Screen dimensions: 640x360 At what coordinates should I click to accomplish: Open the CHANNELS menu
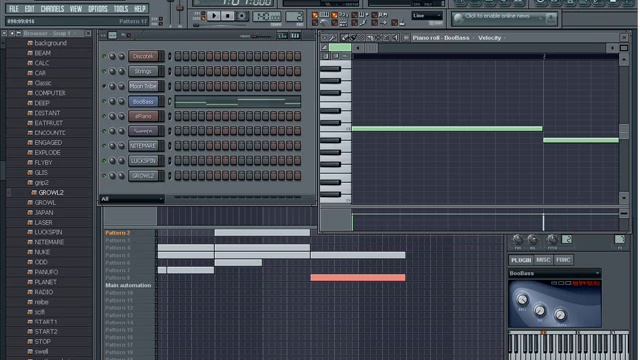52,9
